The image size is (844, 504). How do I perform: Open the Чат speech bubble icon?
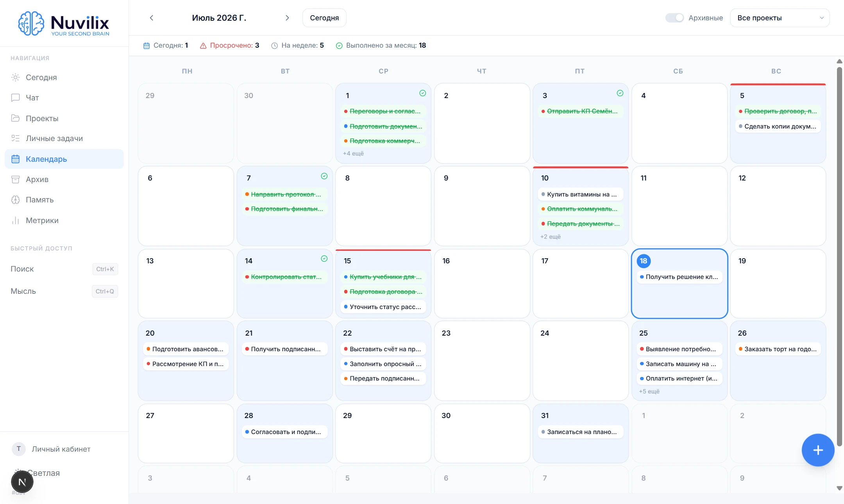(x=15, y=98)
